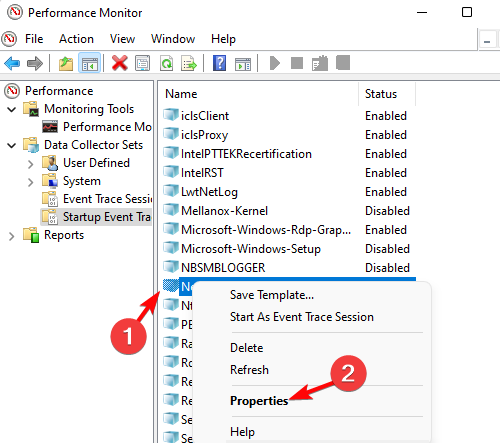Maximize the Performance Monitor window

[x=467, y=12]
